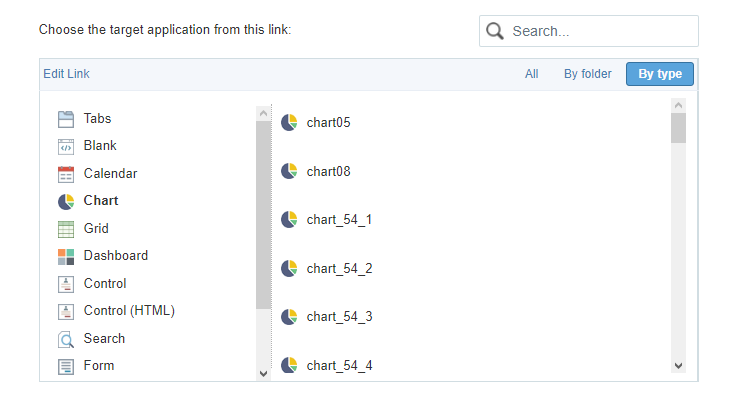Image resolution: width=756 pixels, height=413 pixels.
Task: Select the Blank application icon
Action: [66, 146]
